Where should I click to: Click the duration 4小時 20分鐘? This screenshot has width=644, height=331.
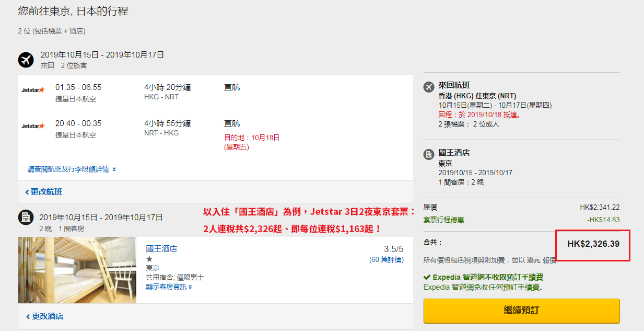coord(168,87)
